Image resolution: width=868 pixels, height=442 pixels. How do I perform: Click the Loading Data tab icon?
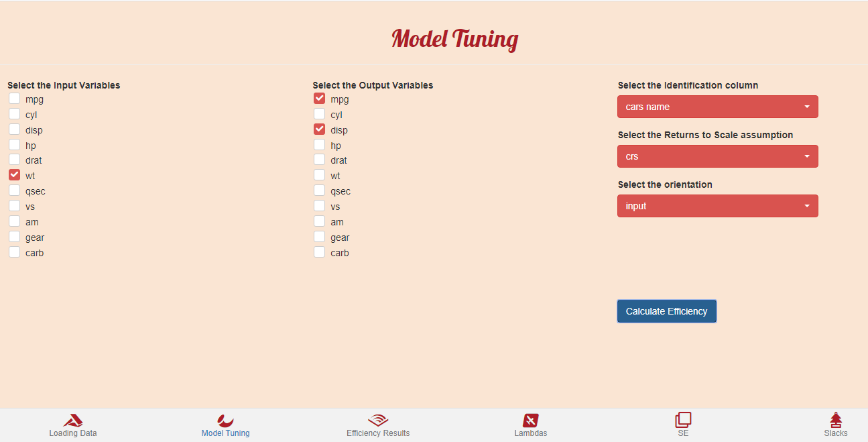[73, 421]
